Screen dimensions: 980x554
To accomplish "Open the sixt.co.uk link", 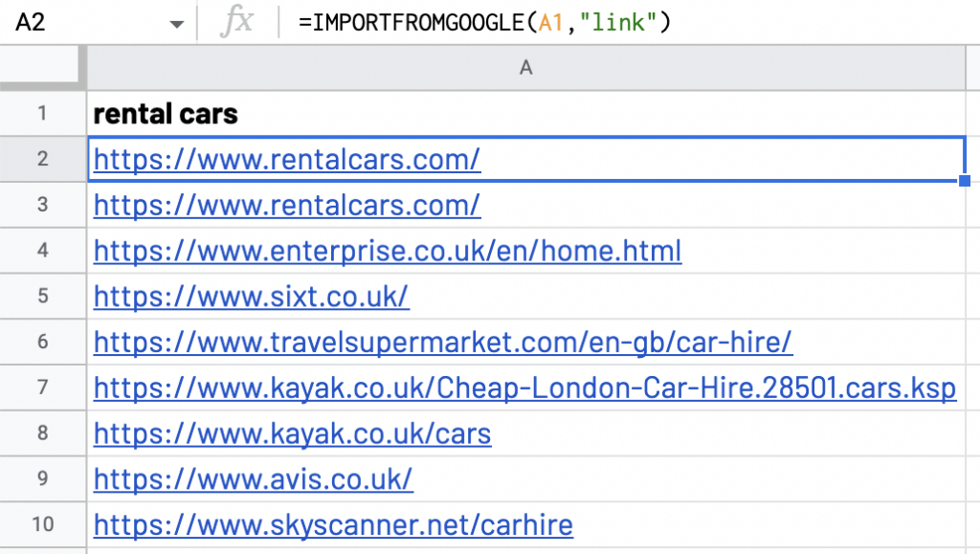I will click(x=251, y=297).
